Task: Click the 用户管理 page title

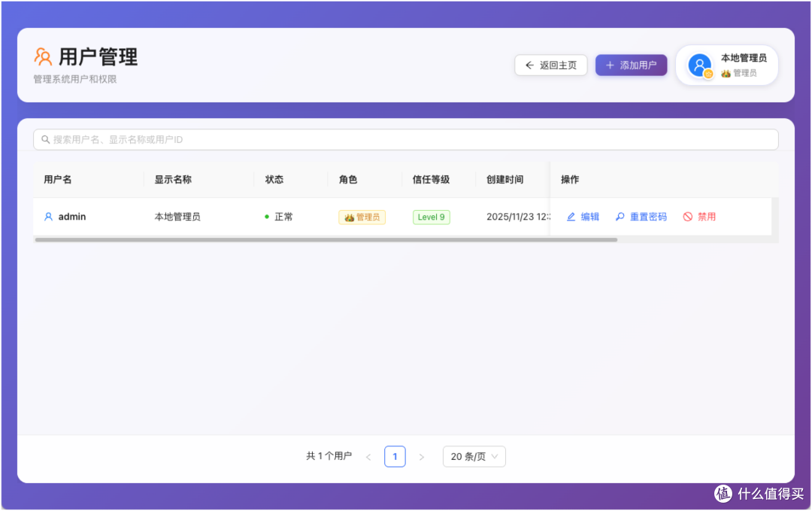Action: coord(98,56)
